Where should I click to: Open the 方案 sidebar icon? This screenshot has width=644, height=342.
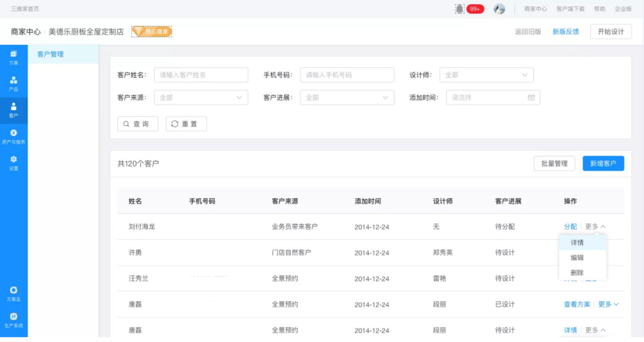click(14, 57)
